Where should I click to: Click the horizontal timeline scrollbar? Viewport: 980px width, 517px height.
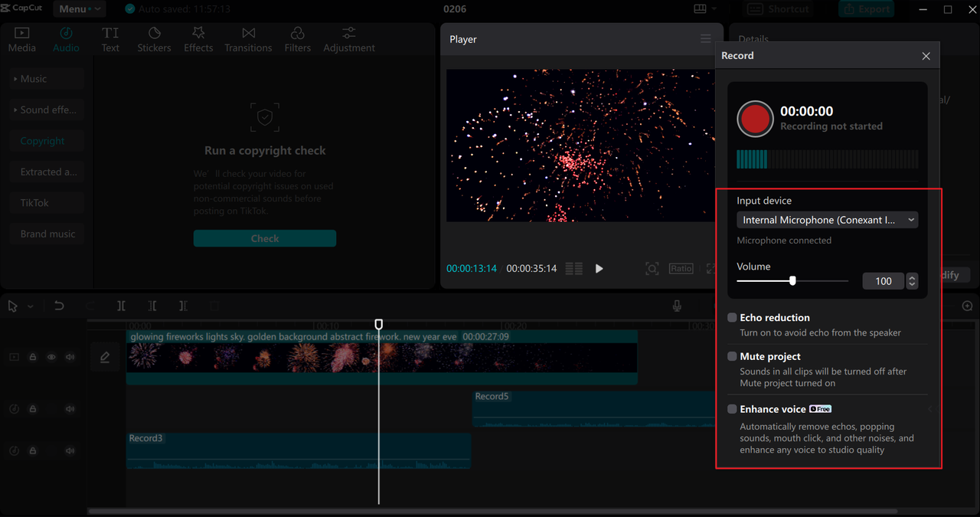click(493, 511)
